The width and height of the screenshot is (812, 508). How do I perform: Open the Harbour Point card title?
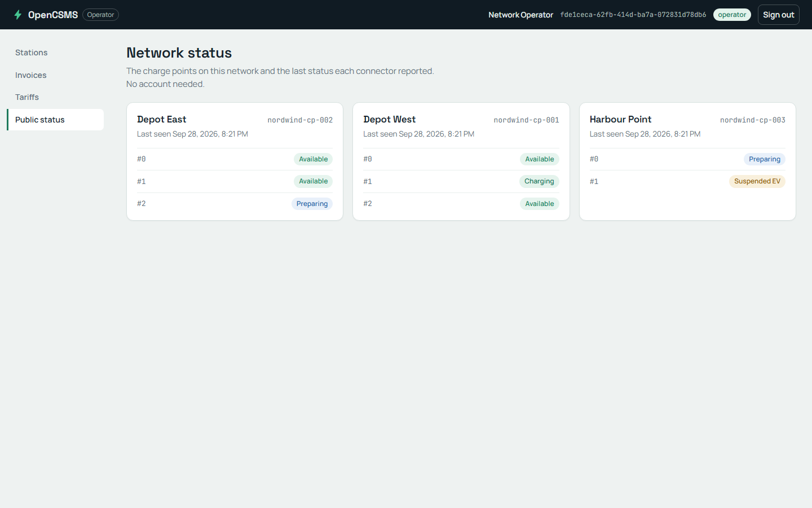click(620, 119)
